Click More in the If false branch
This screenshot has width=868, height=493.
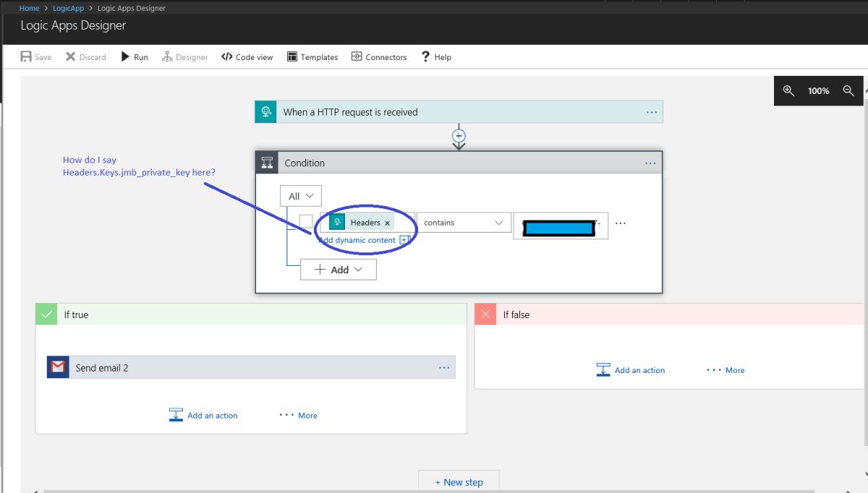[726, 370]
